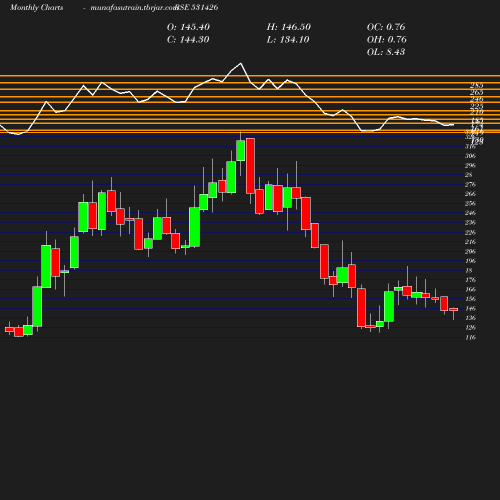This screenshot has width=500, height=500.
Task: Click indicator scale label "245"
Action: [x=477, y=99]
